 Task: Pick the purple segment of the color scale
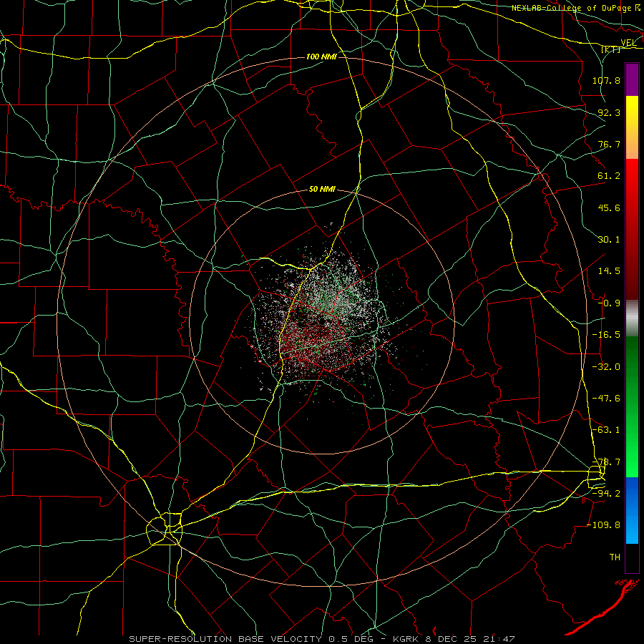pos(632,80)
